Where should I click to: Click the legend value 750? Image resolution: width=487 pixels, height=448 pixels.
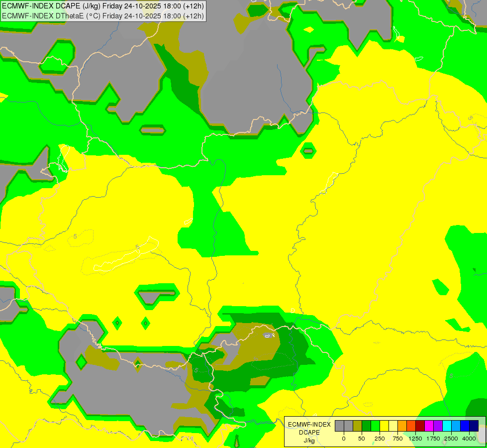[397, 439]
